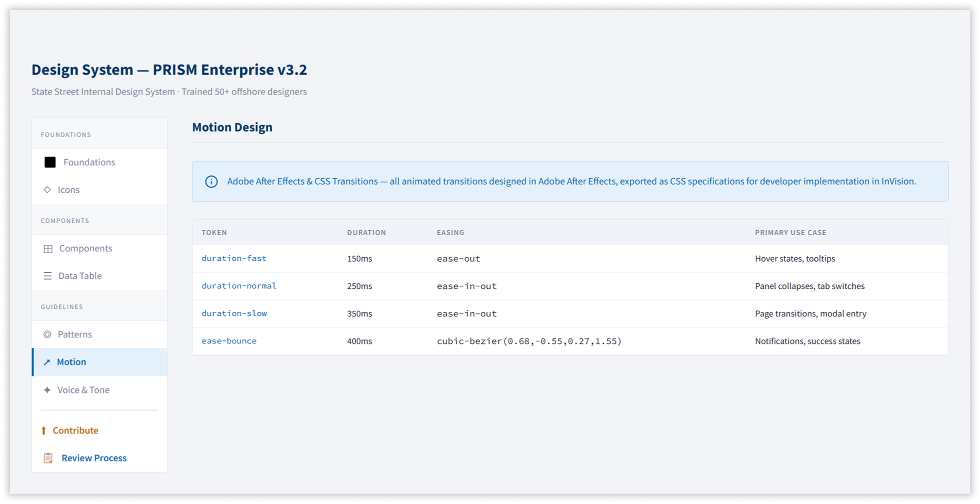Viewport: 980px width, 504px height.
Task: Click the info icon in the blue banner
Action: (x=211, y=182)
